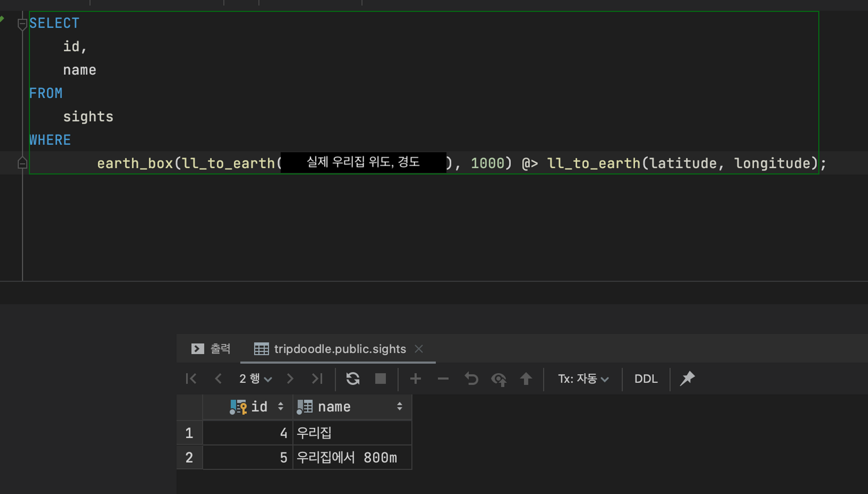Go to last page of results
This screenshot has height=494, width=868.
317,379
